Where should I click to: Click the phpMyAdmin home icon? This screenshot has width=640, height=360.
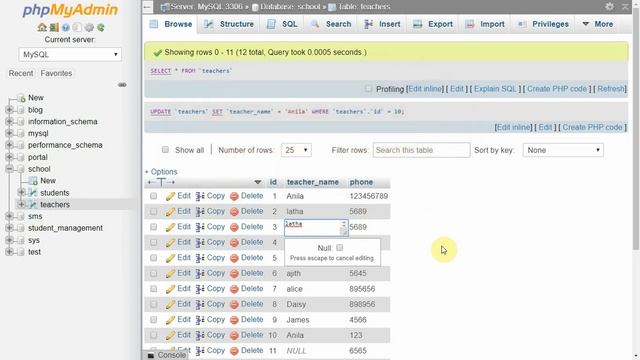coord(42,27)
